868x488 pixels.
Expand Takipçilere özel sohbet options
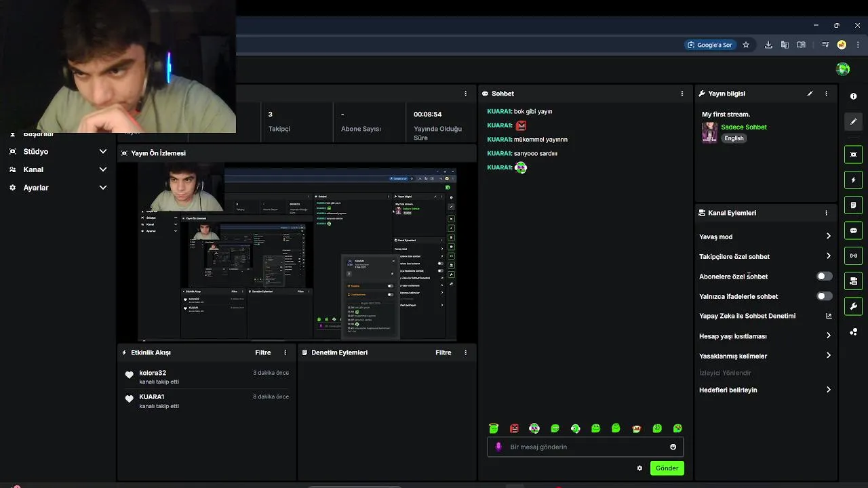point(828,256)
